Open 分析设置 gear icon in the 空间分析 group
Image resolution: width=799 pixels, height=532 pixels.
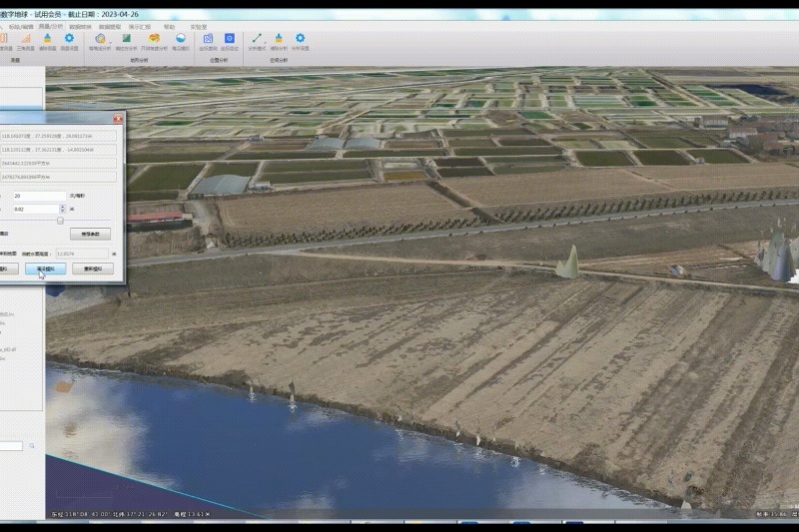(x=300, y=40)
